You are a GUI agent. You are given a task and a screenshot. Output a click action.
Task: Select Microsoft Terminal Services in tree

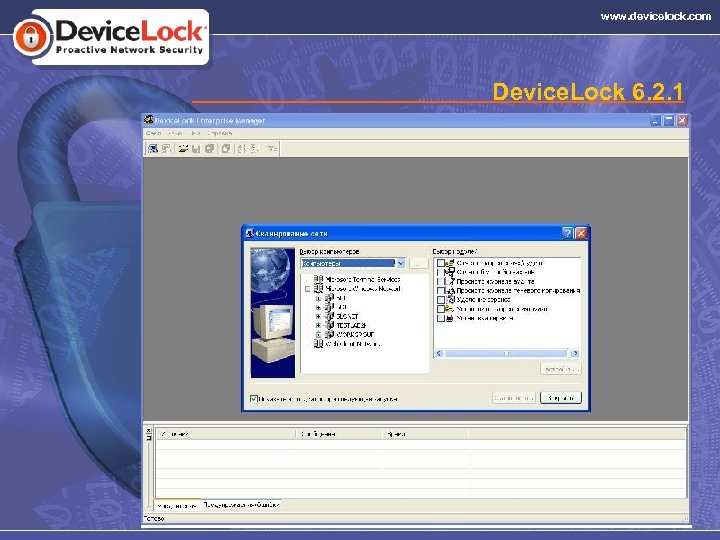pyautogui.click(x=363, y=279)
